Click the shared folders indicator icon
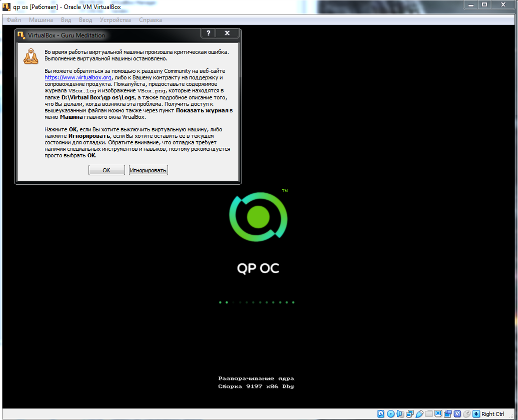The height and width of the screenshot is (420, 518). (x=429, y=414)
